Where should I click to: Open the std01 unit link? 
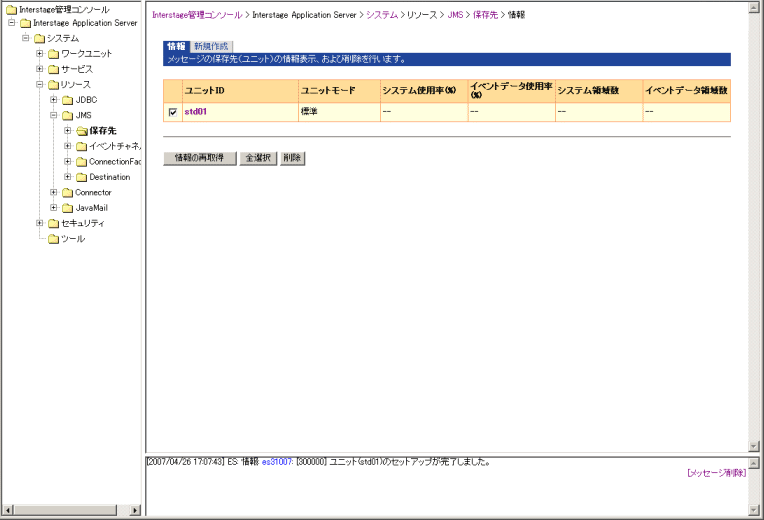195,112
